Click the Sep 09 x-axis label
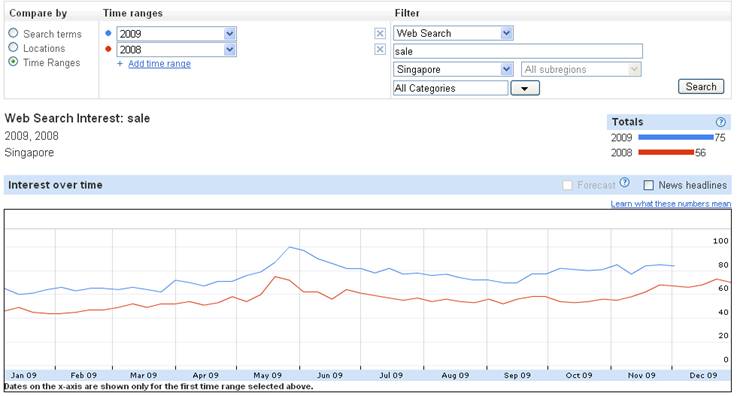737x396 pixels. pos(517,375)
